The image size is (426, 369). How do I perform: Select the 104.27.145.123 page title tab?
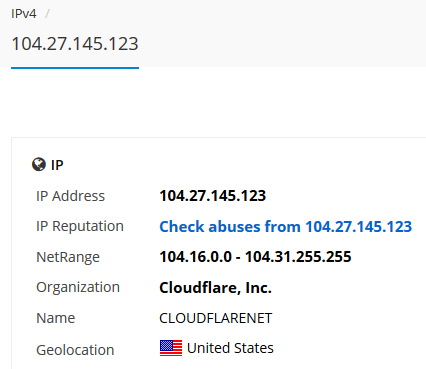tap(75, 44)
